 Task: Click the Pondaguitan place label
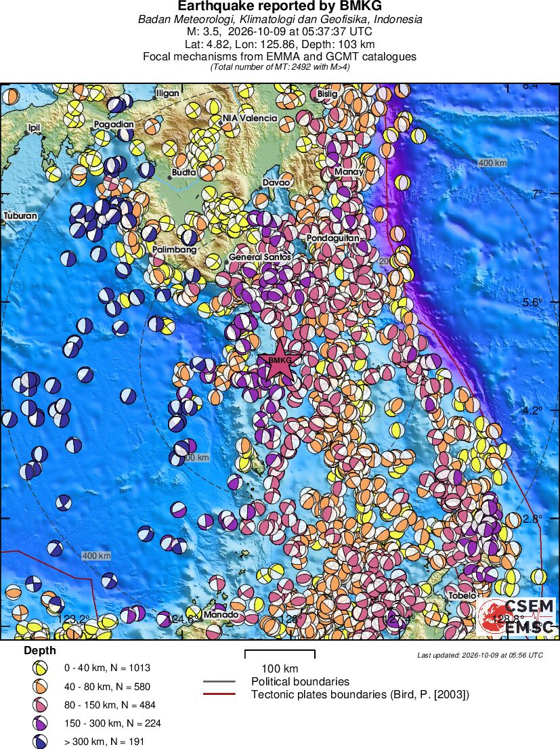[333, 238]
